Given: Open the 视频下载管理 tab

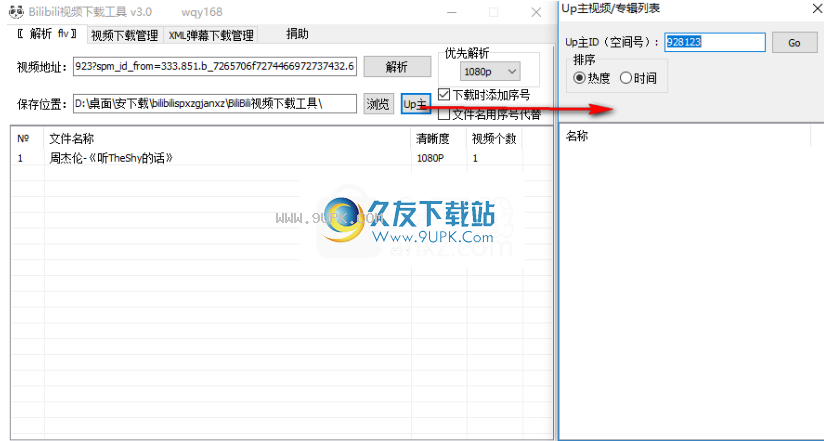Looking at the screenshot, I should (x=125, y=35).
